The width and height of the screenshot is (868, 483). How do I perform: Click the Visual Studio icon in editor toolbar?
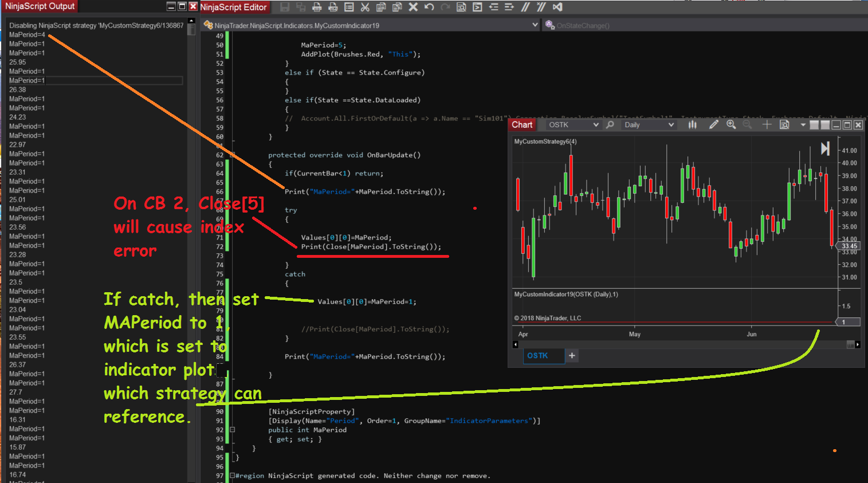pos(557,7)
